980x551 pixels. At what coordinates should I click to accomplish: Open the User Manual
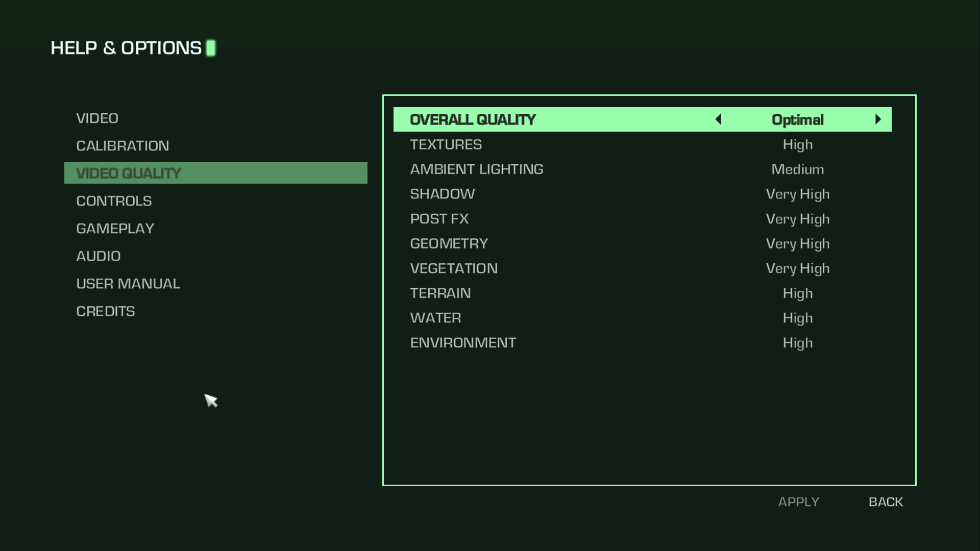coord(128,284)
